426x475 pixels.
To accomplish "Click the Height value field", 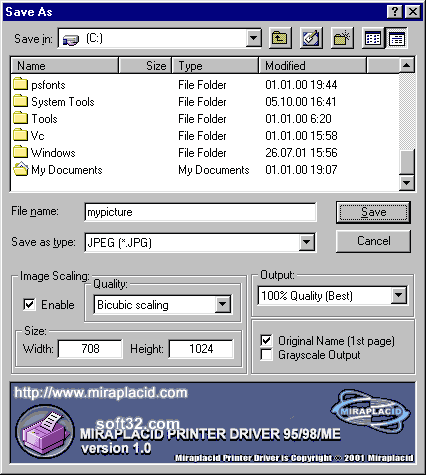I will point(201,349).
